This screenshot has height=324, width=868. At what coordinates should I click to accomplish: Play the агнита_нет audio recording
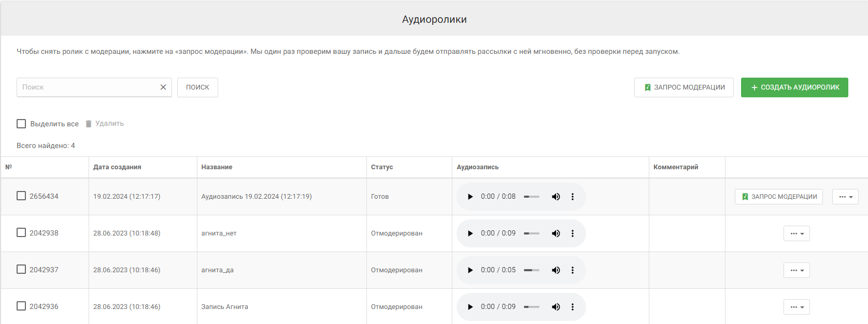click(x=470, y=233)
